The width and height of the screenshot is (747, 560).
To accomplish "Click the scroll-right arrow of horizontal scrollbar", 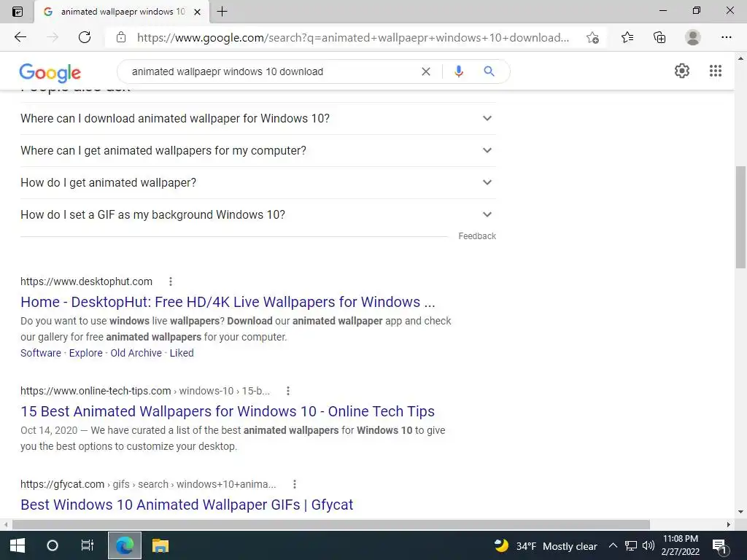I will tap(728, 524).
